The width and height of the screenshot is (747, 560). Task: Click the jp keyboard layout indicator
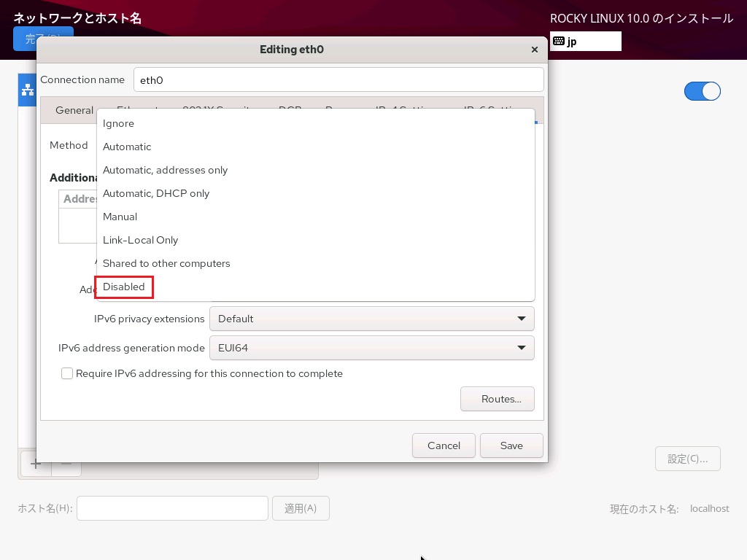(x=585, y=42)
